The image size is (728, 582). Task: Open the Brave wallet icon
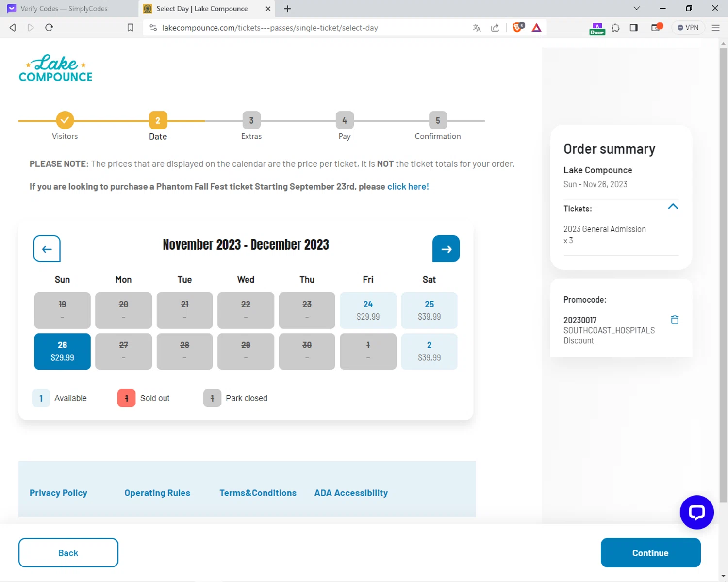click(657, 28)
